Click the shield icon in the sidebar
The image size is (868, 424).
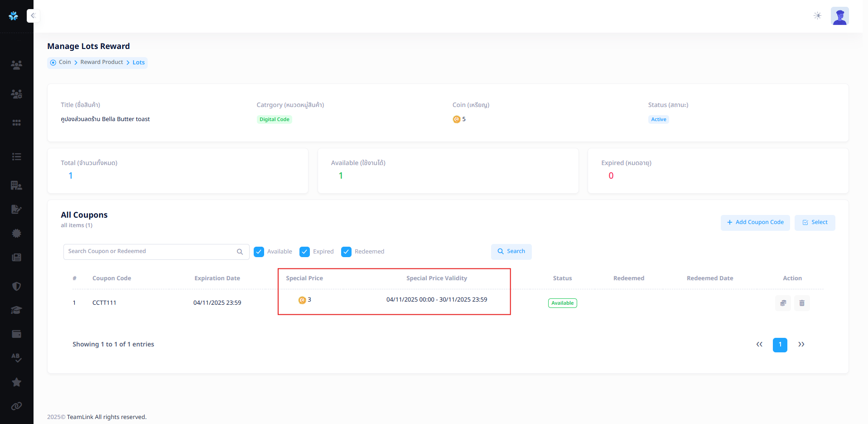pos(16,286)
